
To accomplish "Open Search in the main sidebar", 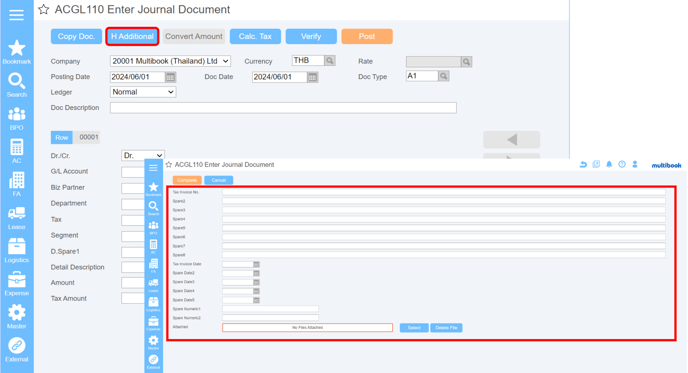I will [x=17, y=85].
